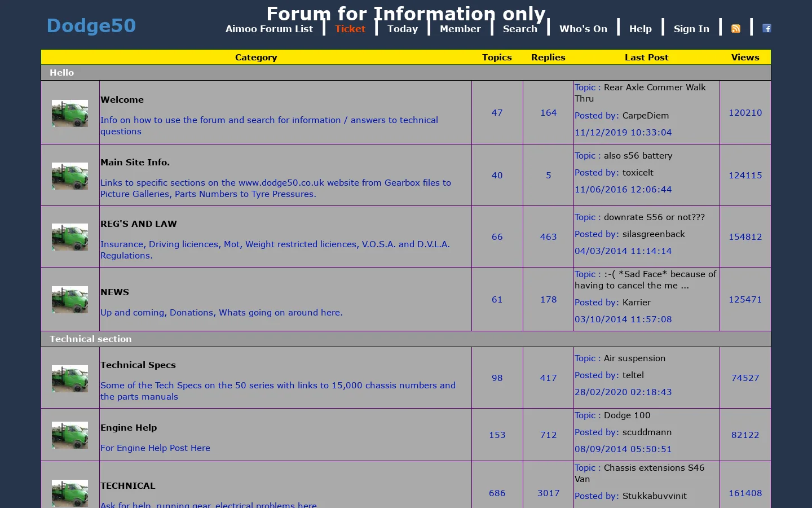This screenshot has width=812, height=508.
Task: Click the TECHNICAL replies count 3017
Action: pos(548,493)
